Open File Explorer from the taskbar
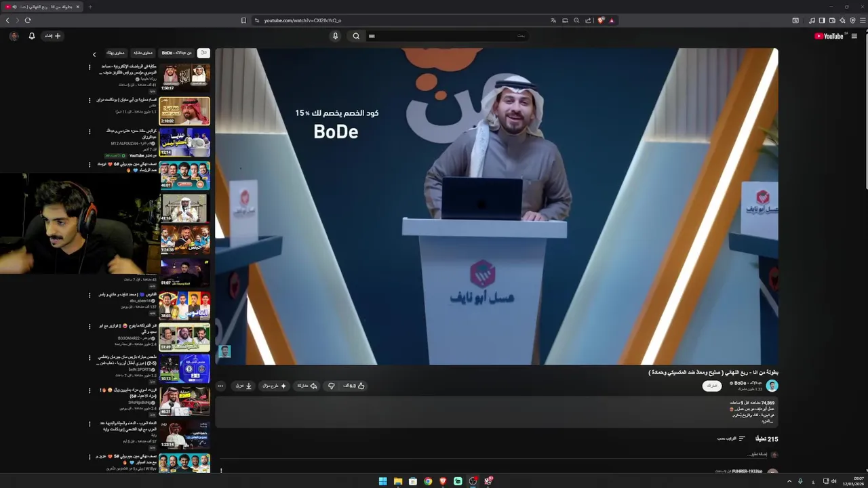The image size is (868, 488). [x=398, y=481]
